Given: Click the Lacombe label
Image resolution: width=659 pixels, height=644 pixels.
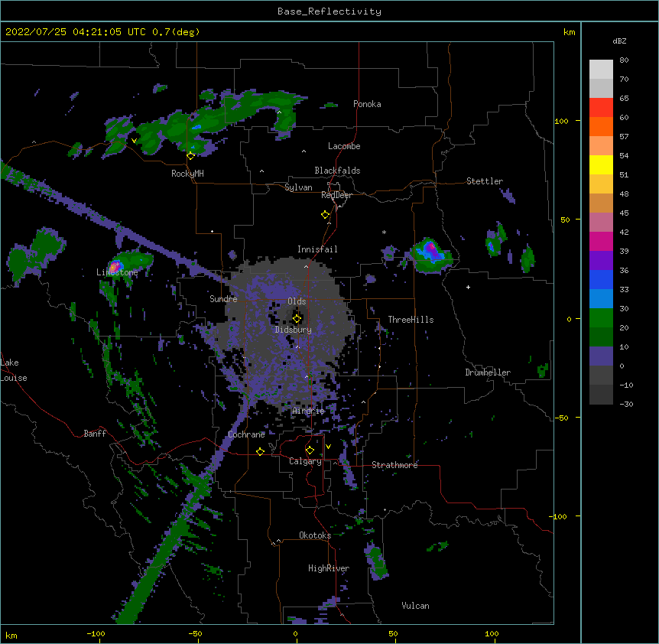Looking at the screenshot, I should [x=344, y=146].
